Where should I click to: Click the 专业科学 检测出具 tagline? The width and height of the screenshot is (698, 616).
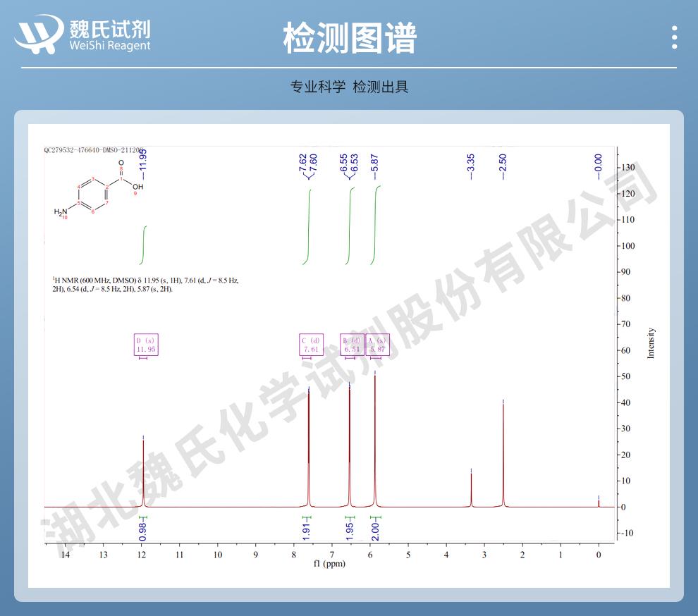coord(349,85)
